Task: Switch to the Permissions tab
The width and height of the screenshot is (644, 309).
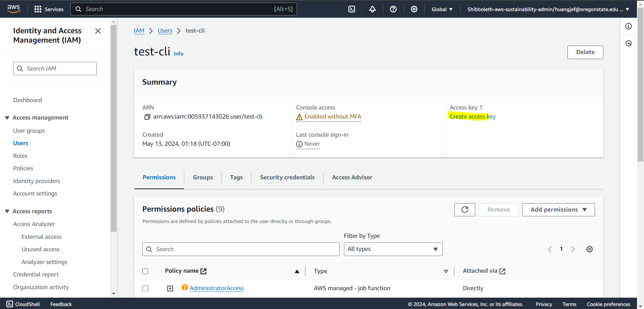Action: click(159, 177)
